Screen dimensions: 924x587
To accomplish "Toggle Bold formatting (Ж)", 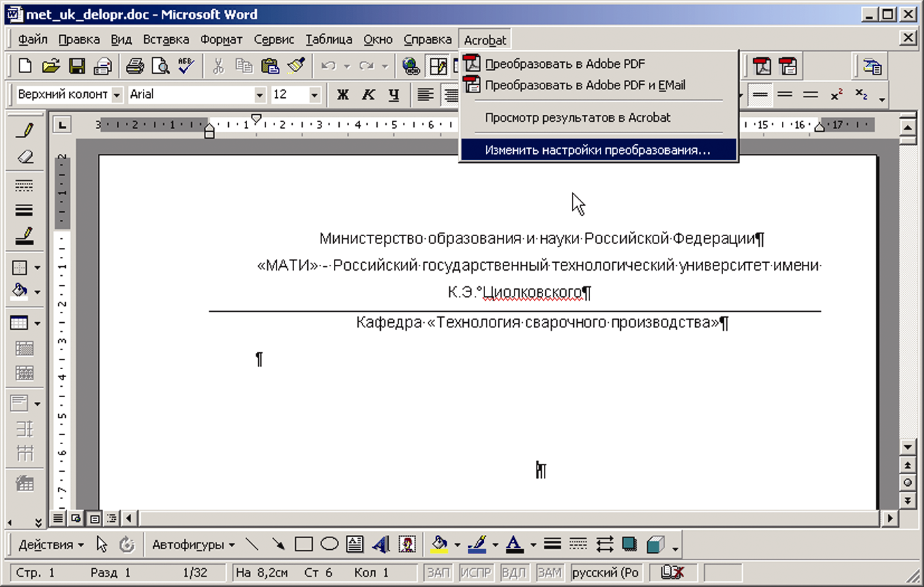I will click(342, 95).
